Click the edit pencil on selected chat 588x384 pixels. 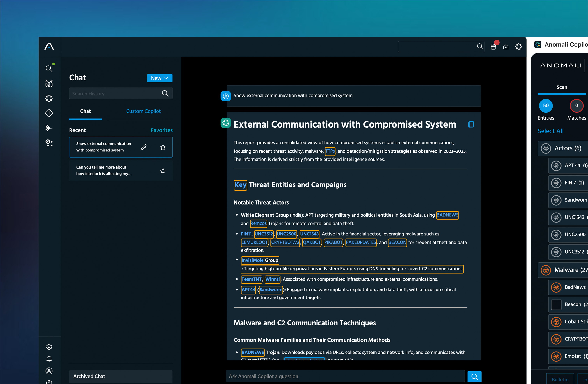coord(143,147)
